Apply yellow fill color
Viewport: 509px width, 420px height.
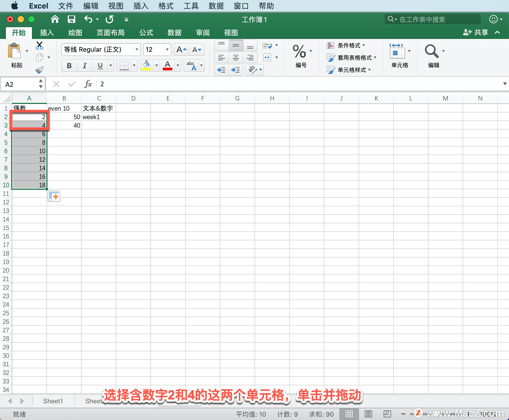pos(146,66)
